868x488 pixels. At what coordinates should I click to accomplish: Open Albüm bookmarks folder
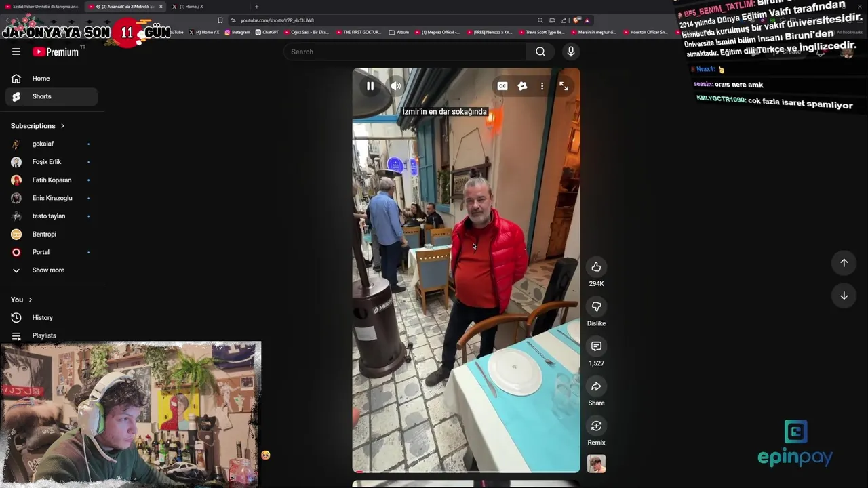coord(399,32)
